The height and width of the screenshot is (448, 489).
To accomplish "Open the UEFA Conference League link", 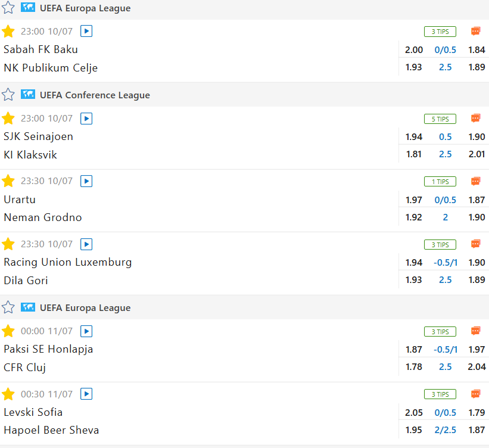I will coord(95,95).
